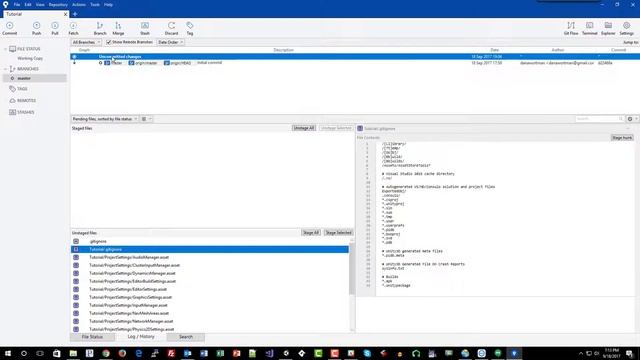Switch to the File Status tab
This screenshot has width=640, height=360.
point(92,337)
